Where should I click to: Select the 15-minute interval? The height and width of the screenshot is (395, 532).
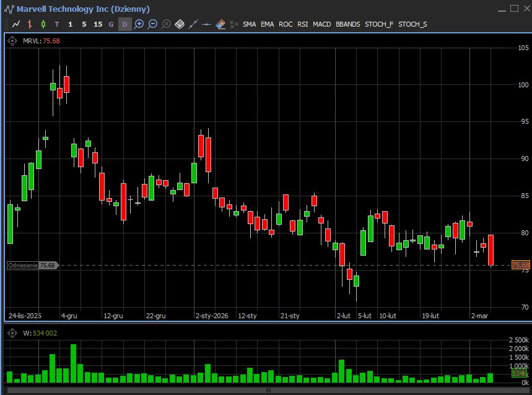click(98, 24)
